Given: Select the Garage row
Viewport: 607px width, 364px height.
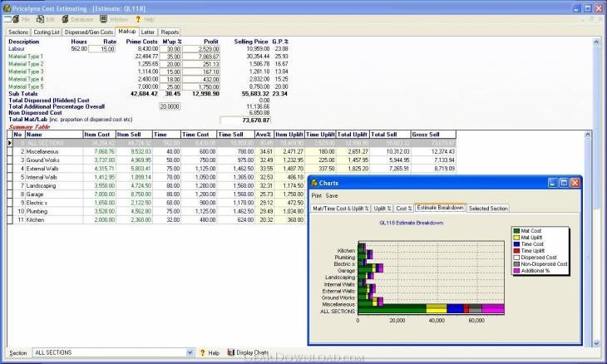Looking at the screenshot, I should pyautogui.click(x=157, y=194).
